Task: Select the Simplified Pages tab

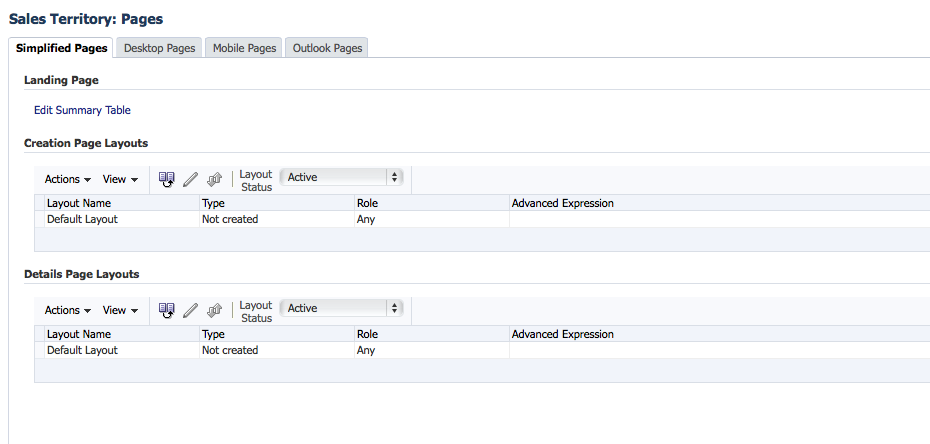Action: [62, 48]
